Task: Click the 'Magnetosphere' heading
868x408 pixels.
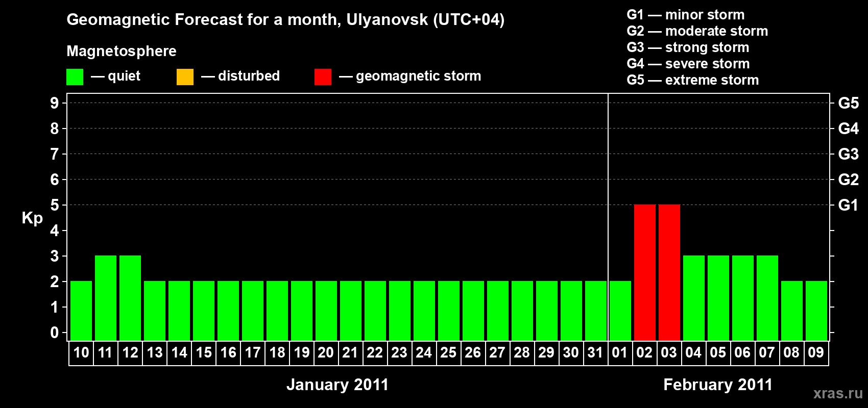Action: pos(122,51)
